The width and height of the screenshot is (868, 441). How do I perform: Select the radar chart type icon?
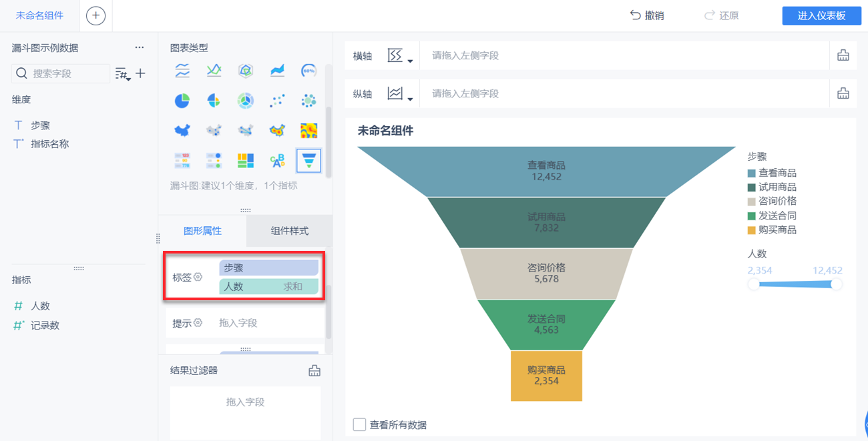(x=246, y=70)
